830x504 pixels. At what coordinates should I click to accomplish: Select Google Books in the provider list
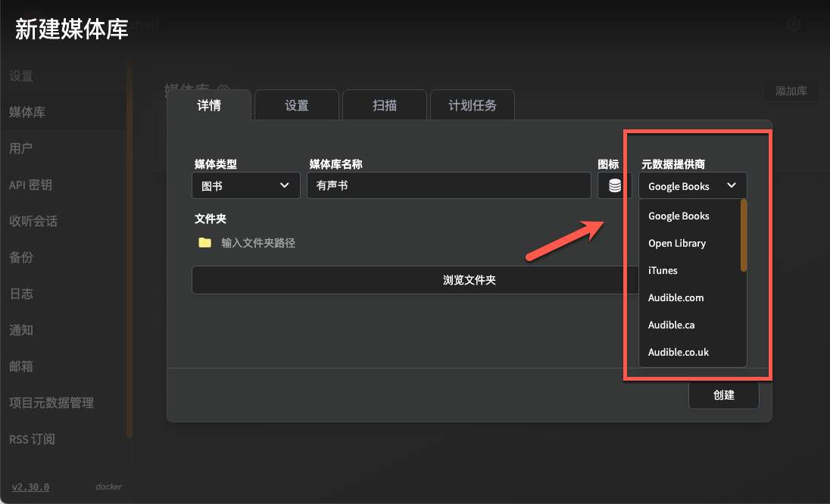click(689, 216)
